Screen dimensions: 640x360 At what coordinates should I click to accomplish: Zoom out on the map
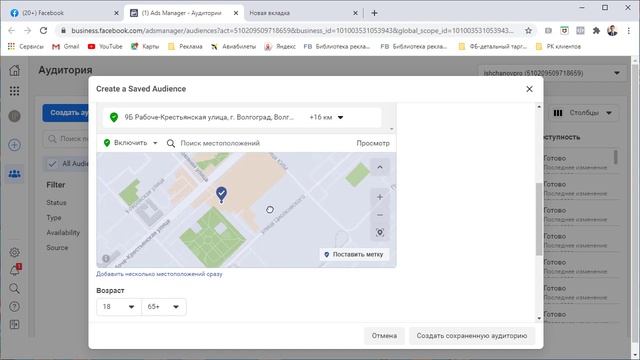380,215
